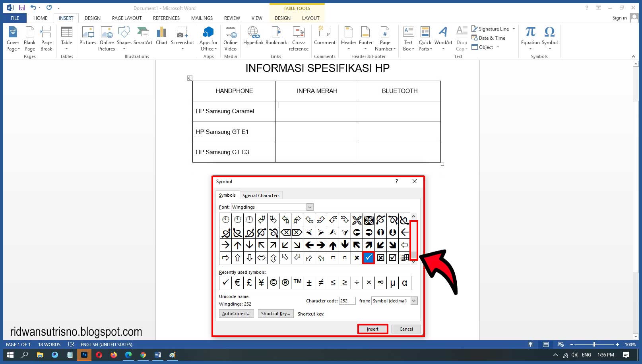Open the Footer menu

(366, 39)
